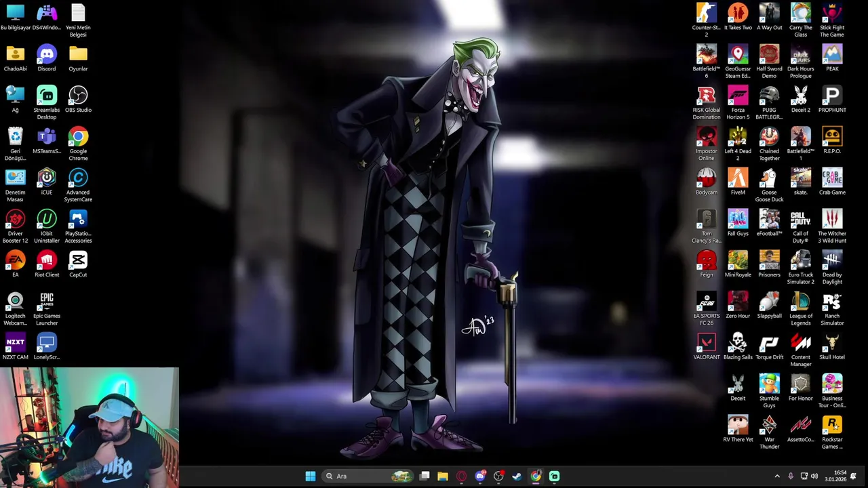Open Streamlabs from the taskbar

[554, 476]
